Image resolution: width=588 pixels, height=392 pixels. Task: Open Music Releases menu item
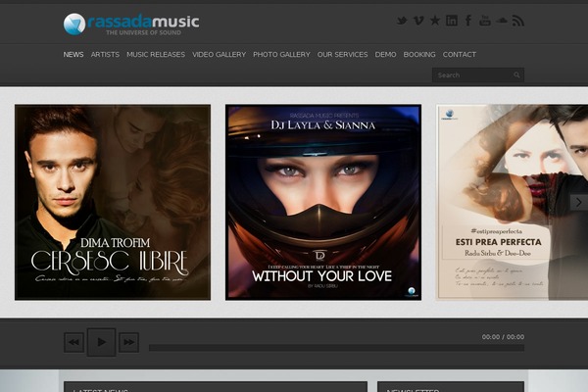click(156, 55)
